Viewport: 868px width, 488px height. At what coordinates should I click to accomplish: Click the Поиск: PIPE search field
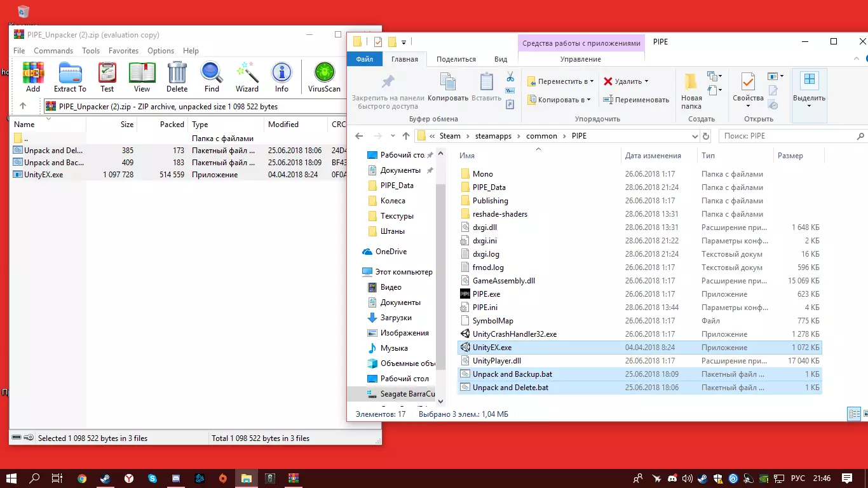pyautogui.click(x=787, y=136)
